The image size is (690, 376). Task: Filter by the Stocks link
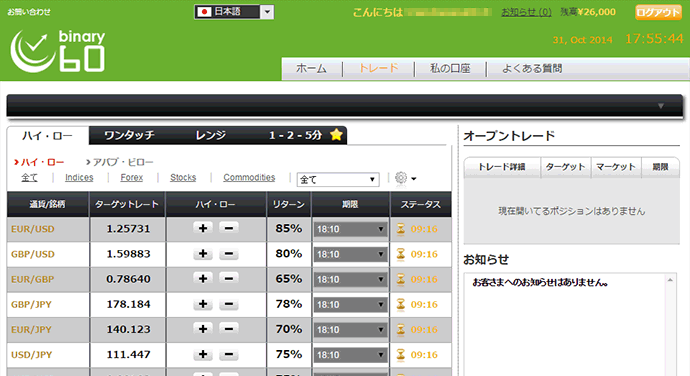pyautogui.click(x=183, y=177)
